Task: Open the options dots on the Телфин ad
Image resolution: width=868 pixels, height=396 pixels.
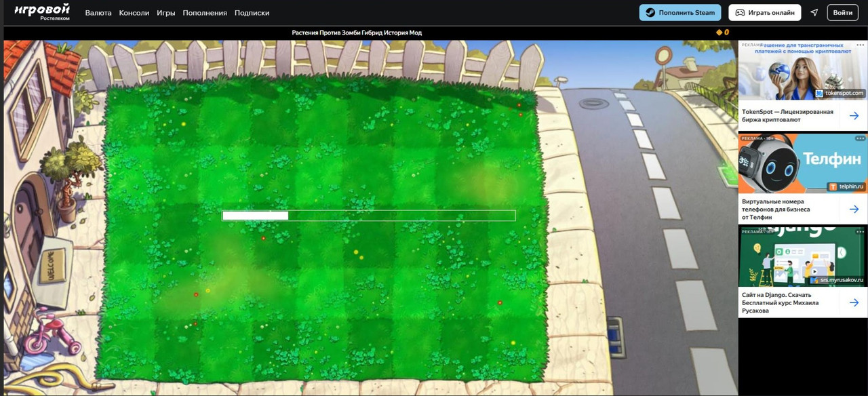Action: pos(860,138)
